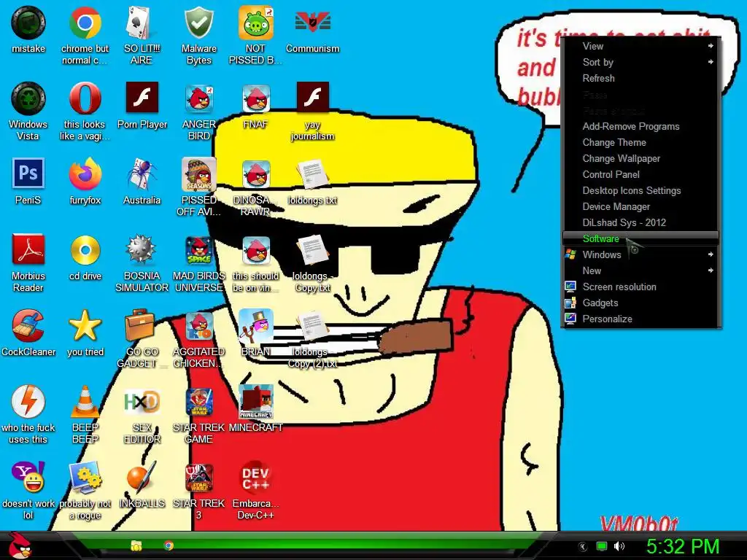The image size is (747, 560).
Task: Open 'Screen resolution' from the context menu
Action: (x=640, y=287)
